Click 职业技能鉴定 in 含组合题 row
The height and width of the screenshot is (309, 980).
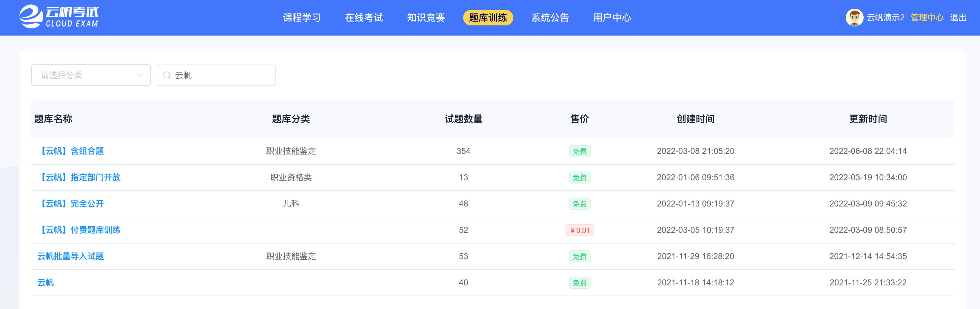tap(291, 151)
